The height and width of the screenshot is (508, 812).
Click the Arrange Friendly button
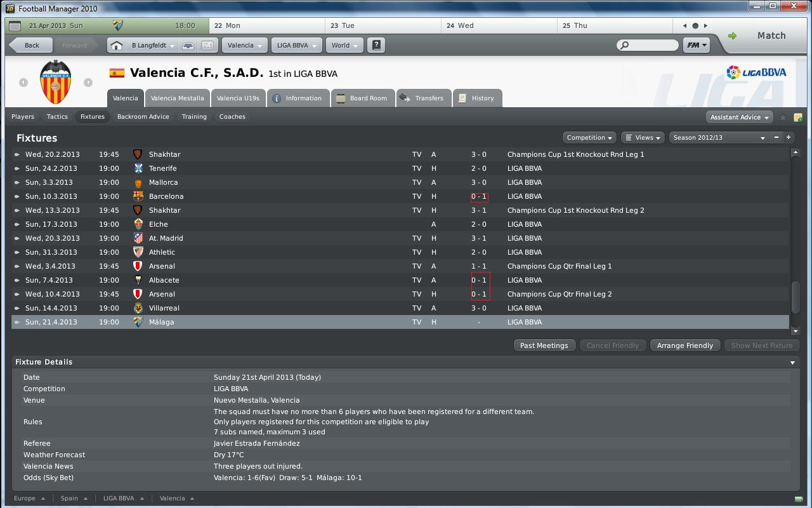coord(685,345)
